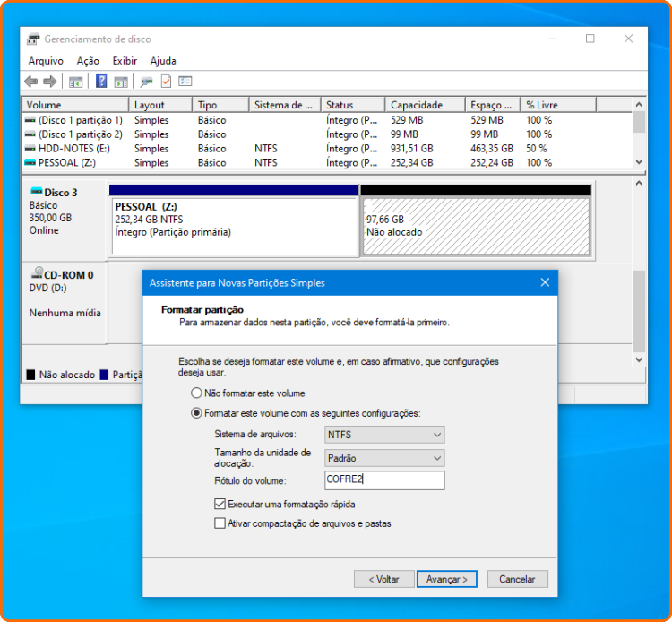The height and width of the screenshot is (622, 672).
Task: Maximize the Gerenciamento de disco window
Action: (x=590, y=39)
